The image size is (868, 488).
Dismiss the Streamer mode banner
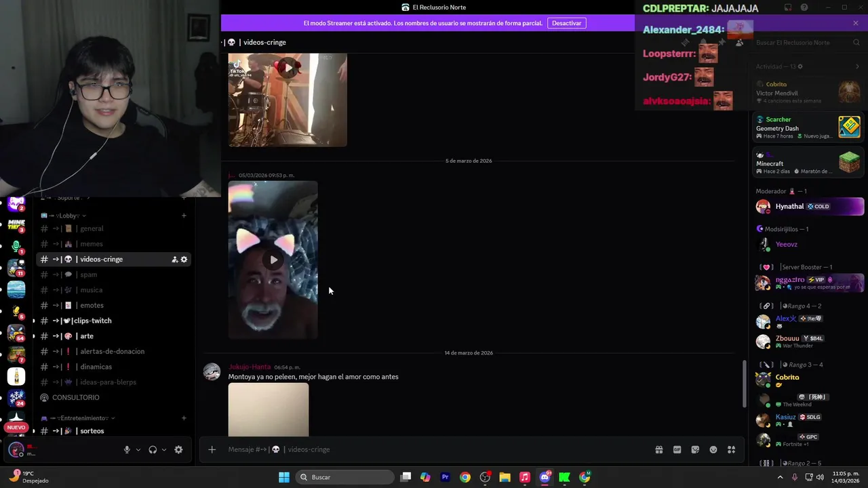(856, 23)
